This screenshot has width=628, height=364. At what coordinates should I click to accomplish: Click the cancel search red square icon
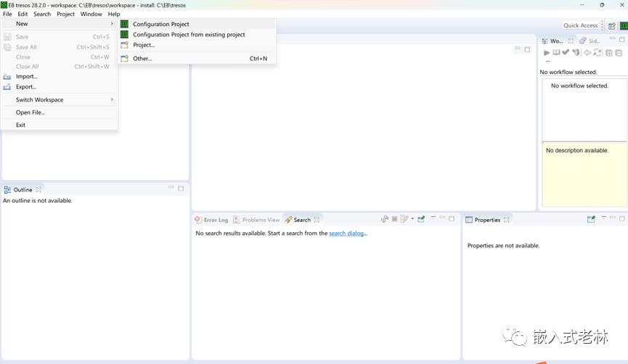(394, 219)
